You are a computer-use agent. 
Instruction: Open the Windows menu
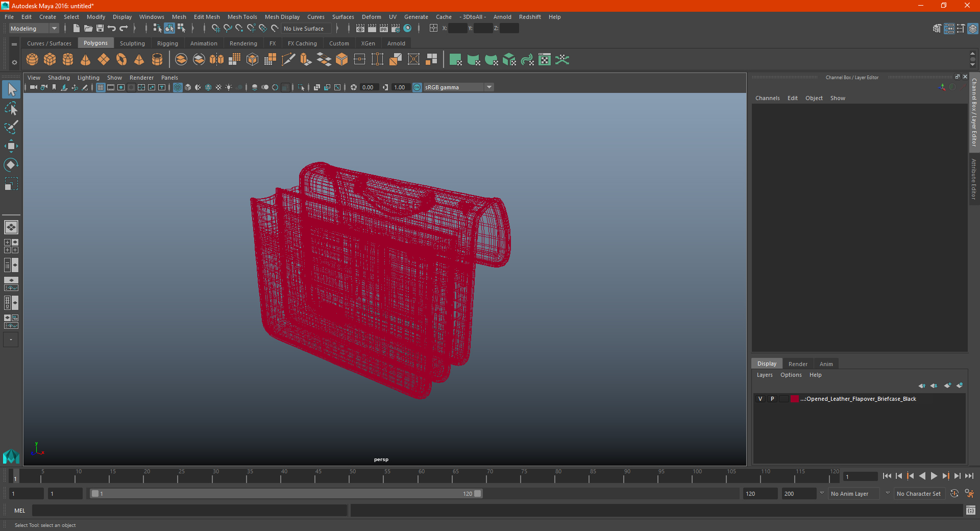click(x=152, y=17)
